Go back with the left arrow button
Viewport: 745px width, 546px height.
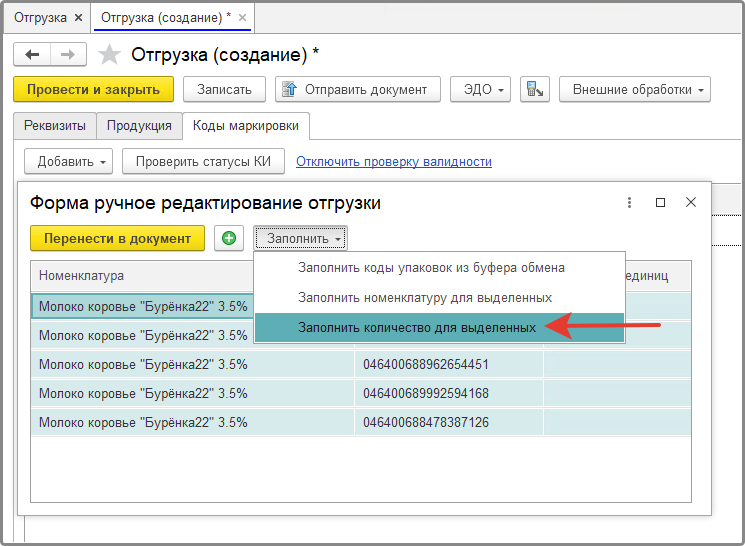[32, 55]
